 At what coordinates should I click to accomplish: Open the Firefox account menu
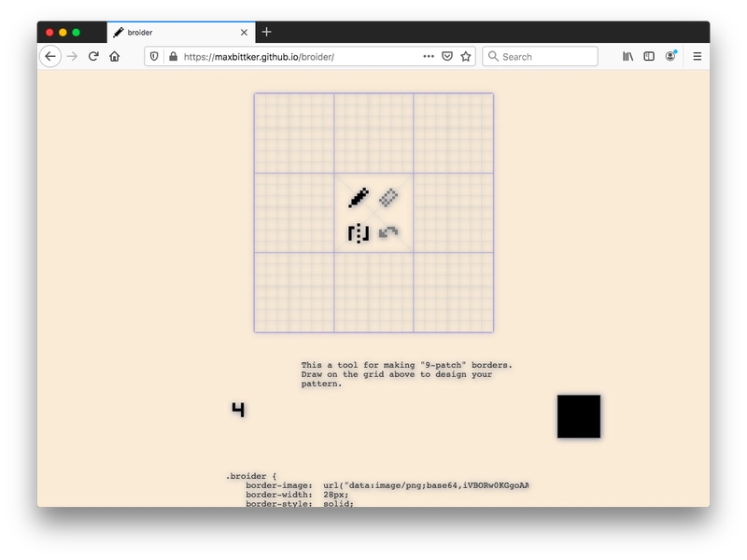(x=670, y=56)
